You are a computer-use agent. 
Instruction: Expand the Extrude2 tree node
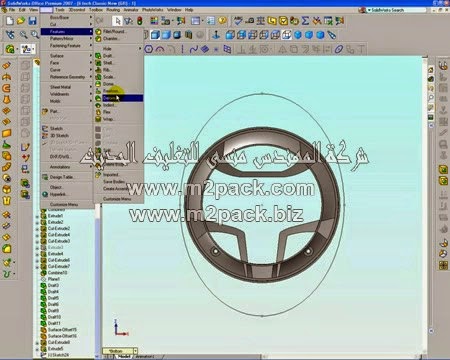pos(37,222)
